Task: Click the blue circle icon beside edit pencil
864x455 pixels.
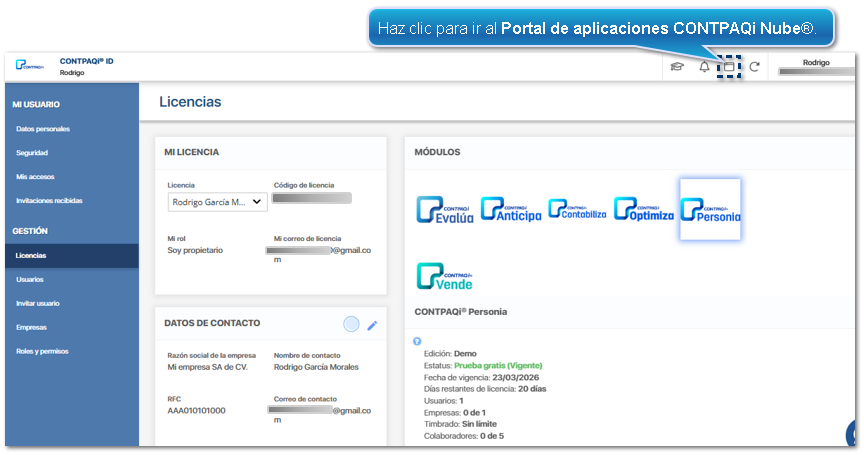Action: (x=351, y=324)
